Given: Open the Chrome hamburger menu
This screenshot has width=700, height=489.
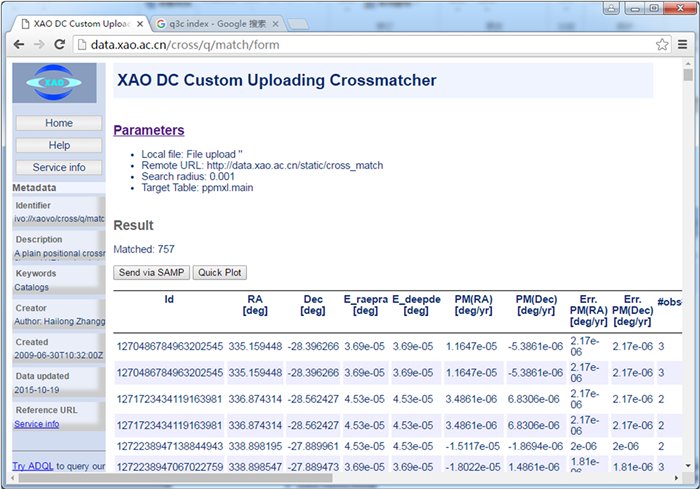Looking at the screenshot, I should click(x=683, y=45).
